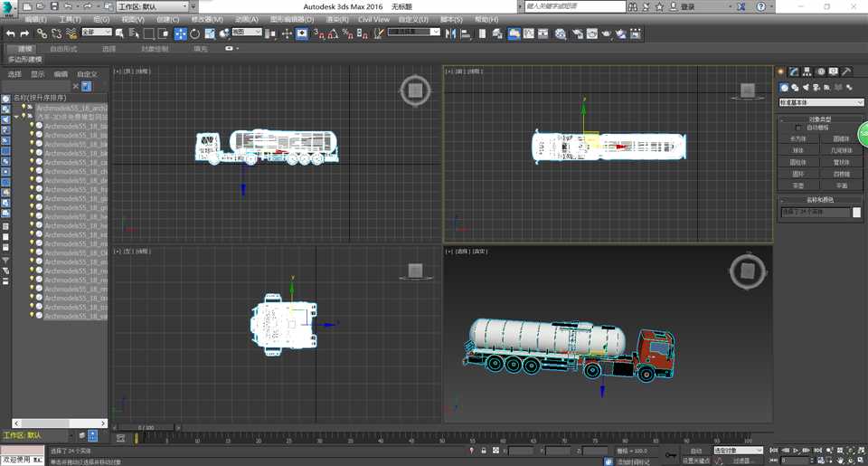Click the ViewCube in the top-left viewport
This screenshot has height=466, width=868.
click(x=415, y=90)
